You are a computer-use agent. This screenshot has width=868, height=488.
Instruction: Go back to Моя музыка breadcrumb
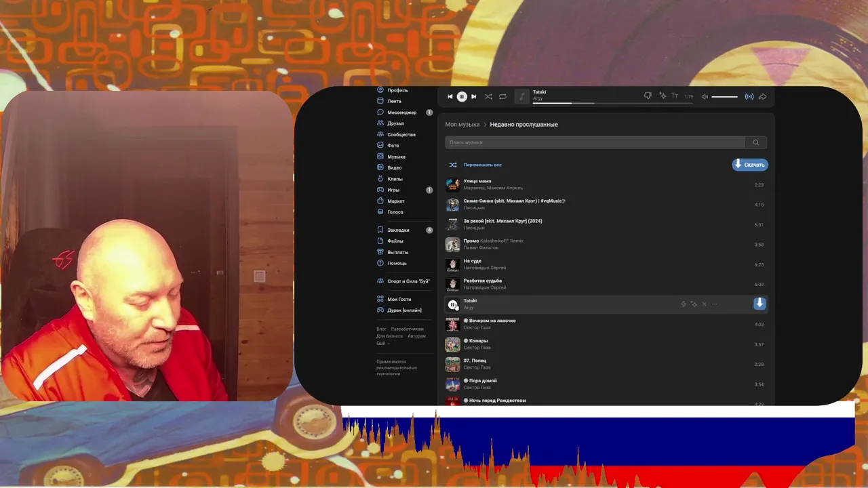pyautogui.click(x=462, y=125)
